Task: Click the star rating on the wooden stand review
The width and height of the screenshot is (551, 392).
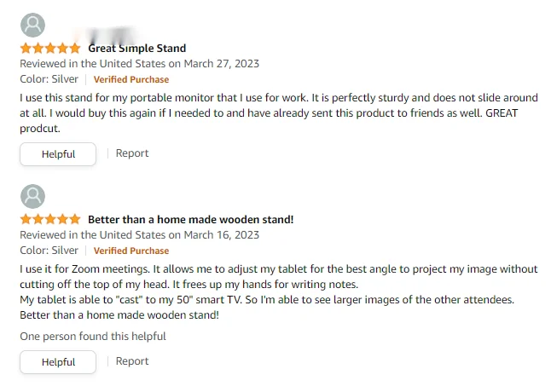Action: 50,220
